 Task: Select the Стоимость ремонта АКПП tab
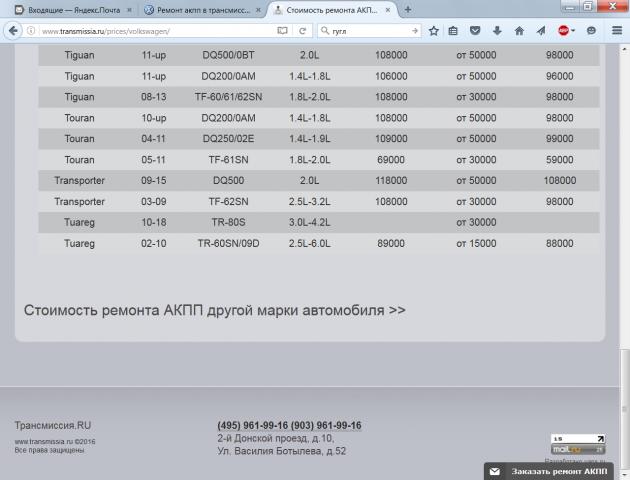[332, 10]
